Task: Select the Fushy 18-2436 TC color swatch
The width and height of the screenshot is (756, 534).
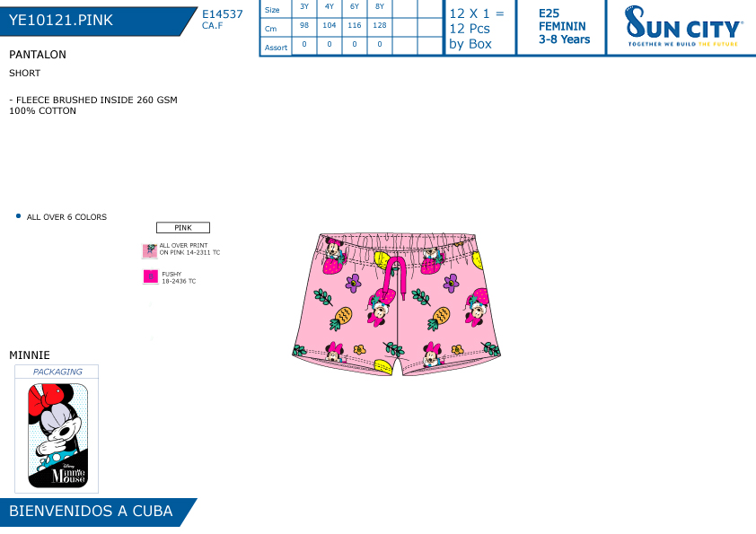Action: (x=151, y=276)
